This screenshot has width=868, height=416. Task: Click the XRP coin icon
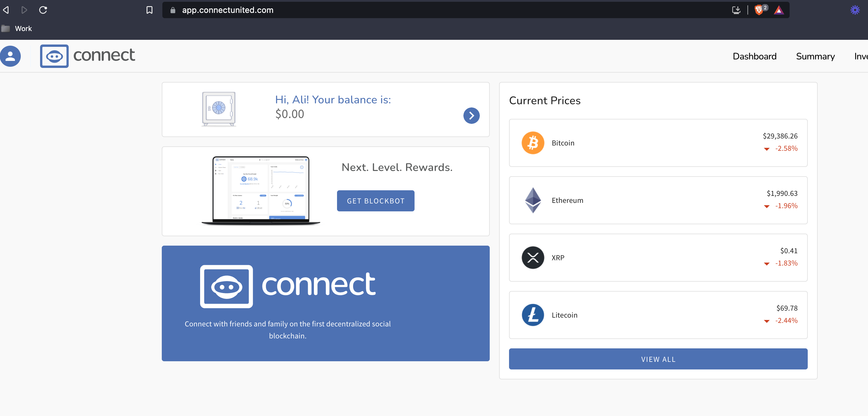[533, 258]
